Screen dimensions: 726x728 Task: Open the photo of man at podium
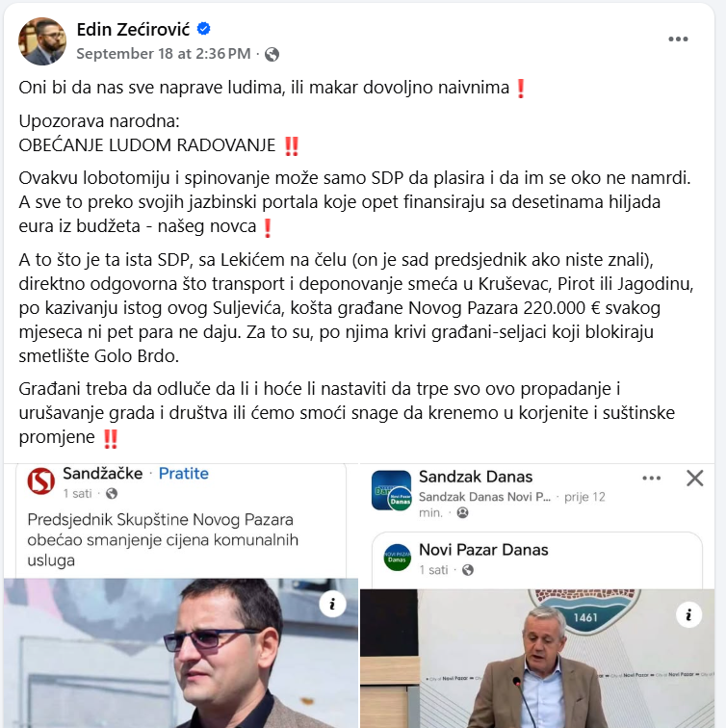(x=537, y=659)
